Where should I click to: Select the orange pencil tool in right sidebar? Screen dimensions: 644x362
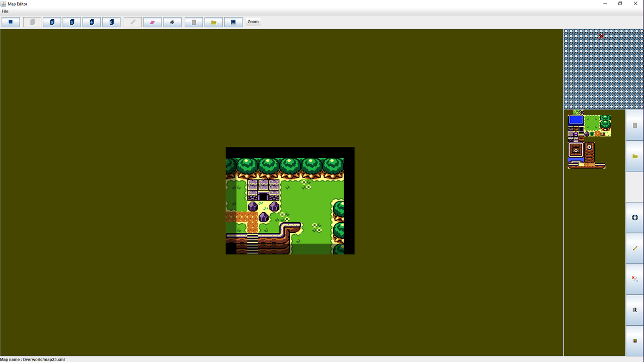[635, 248]
